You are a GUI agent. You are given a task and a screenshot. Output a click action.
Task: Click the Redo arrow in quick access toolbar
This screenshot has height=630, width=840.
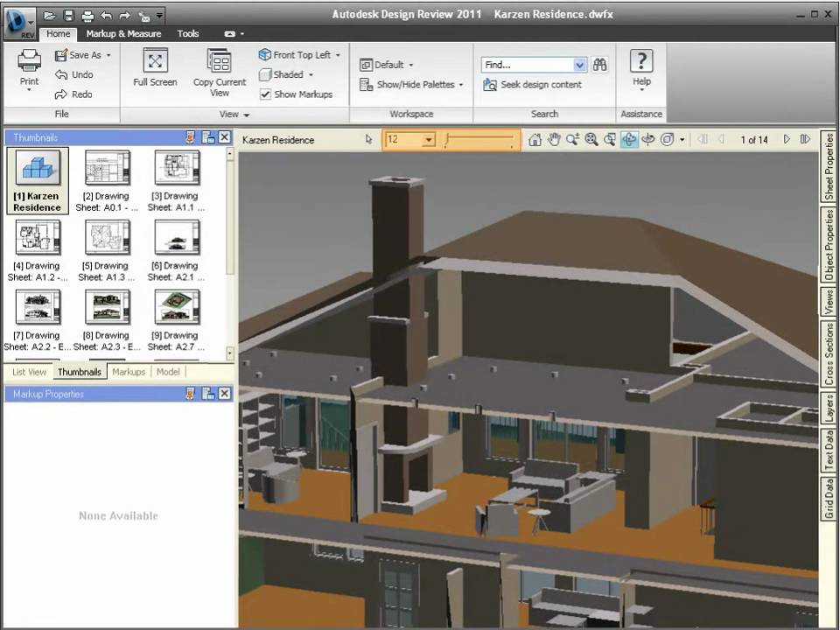125,16
